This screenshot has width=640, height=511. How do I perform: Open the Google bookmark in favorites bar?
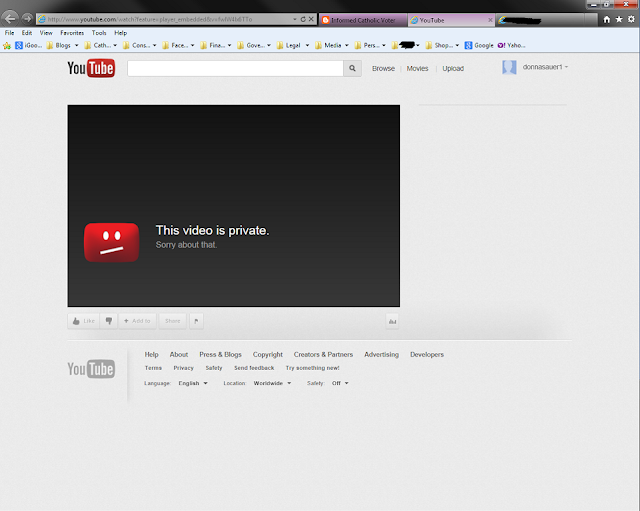tap(479, 45)
